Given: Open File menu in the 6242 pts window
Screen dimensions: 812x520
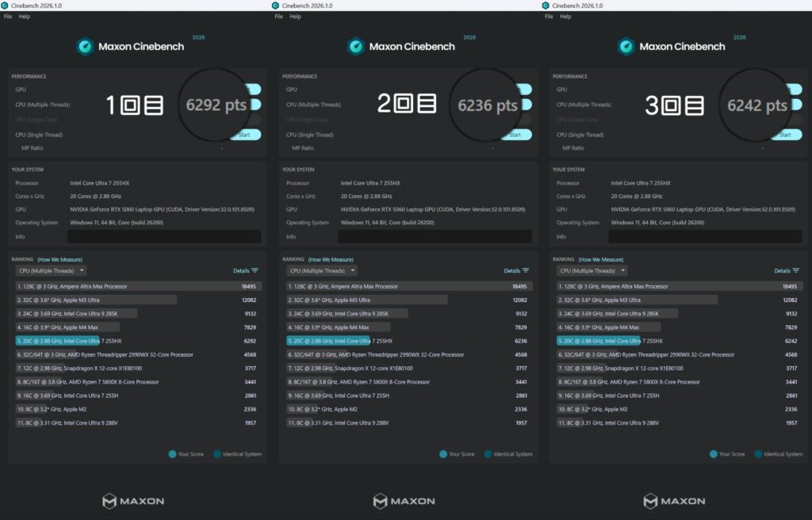Looking at the screenshot, I should pos(549,17).
